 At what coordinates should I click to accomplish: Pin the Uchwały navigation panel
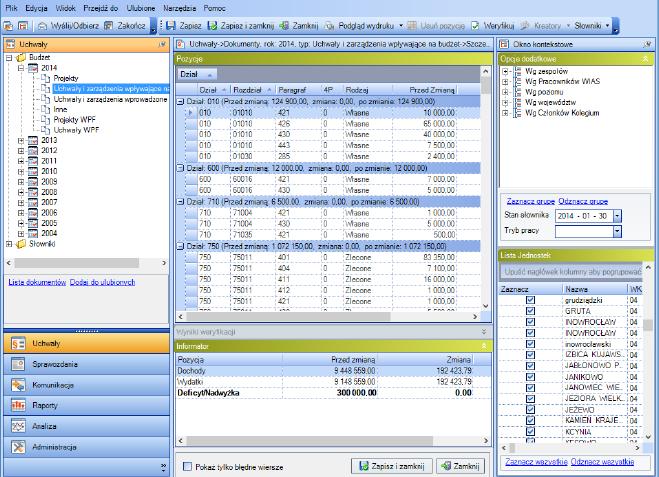pyautogui.click(x=163, y=44)
